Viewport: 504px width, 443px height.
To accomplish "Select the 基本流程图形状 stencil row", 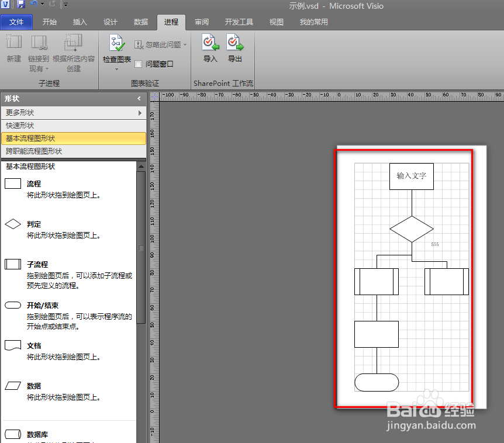I will pyautogui.click(x=74, y=139).
